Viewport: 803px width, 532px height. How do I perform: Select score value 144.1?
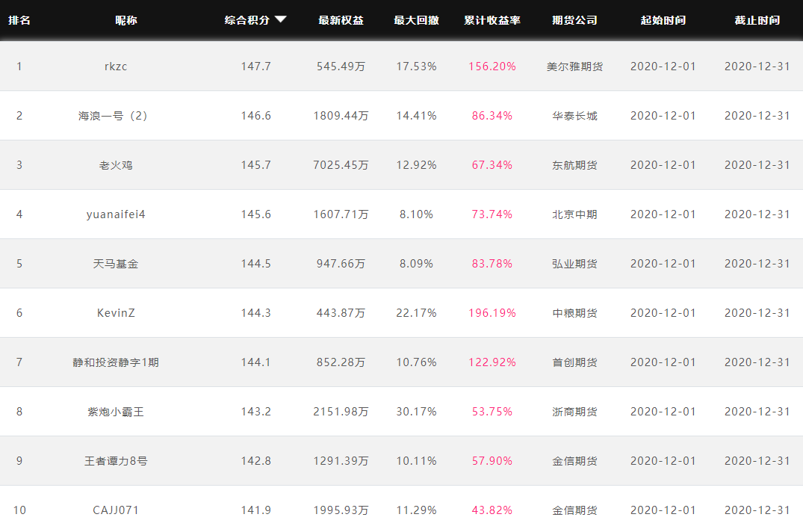[x=256, y=362]
